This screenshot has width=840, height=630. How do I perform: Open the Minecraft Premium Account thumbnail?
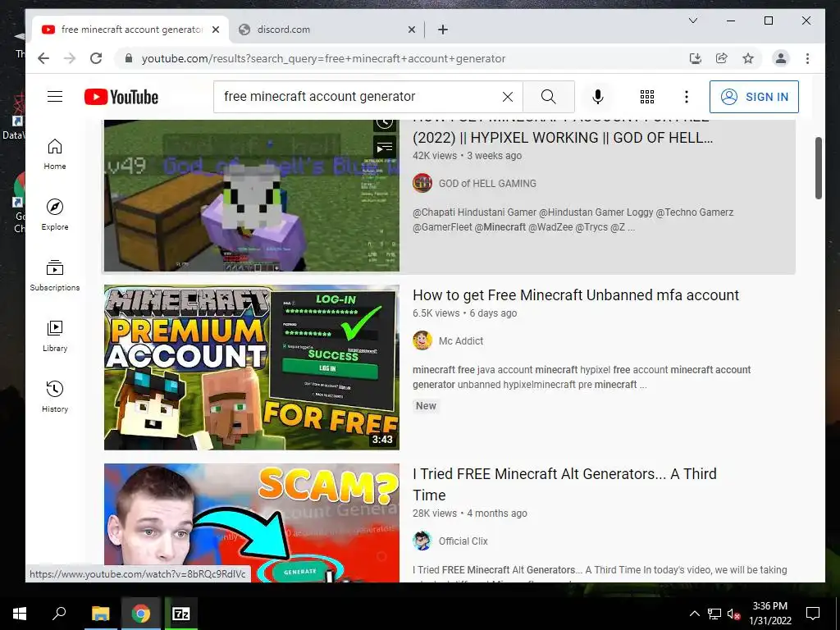pos(252,367)
